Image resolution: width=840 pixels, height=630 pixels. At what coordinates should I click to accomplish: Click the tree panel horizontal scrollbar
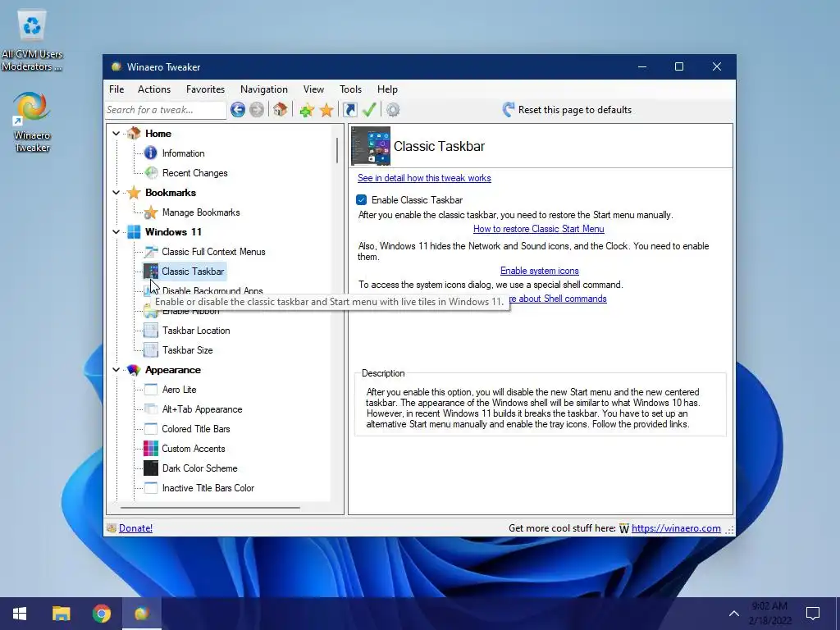point(210,507)
